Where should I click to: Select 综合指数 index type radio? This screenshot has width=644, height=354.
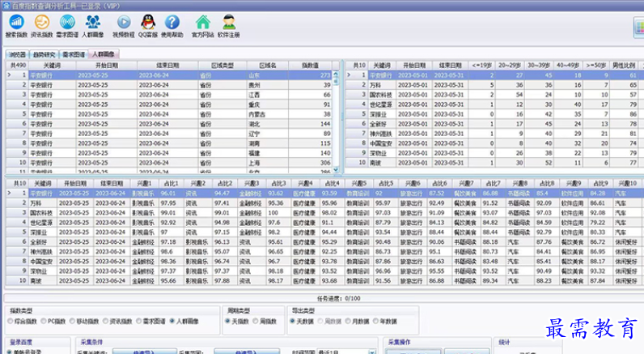coord(22,321)
